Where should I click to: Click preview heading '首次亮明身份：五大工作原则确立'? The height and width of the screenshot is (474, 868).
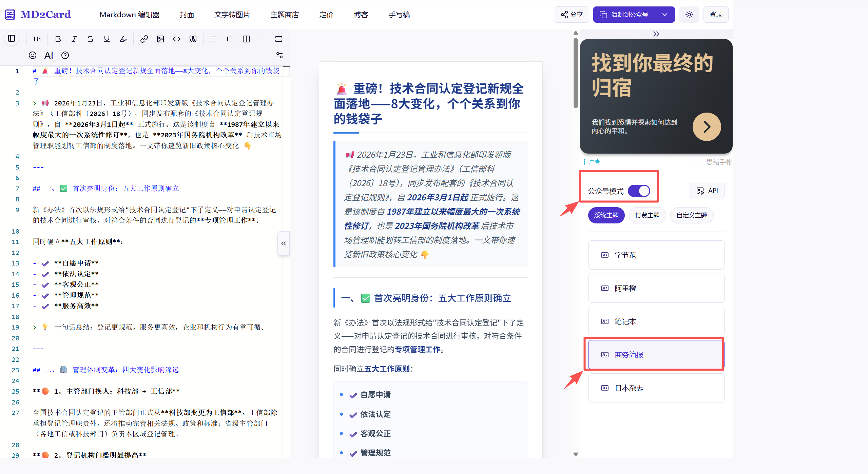click(x=442, y=298)
